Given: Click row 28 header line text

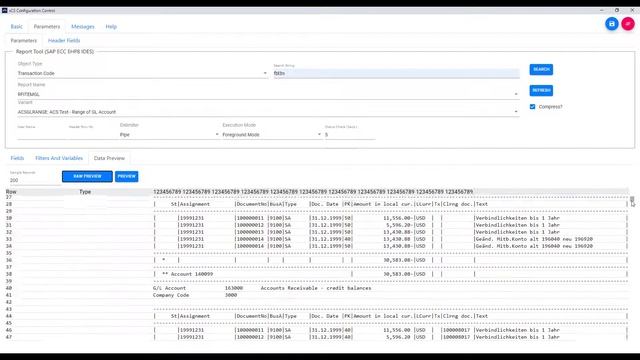Looking at the screenshot, I should [x=391, y=204].
